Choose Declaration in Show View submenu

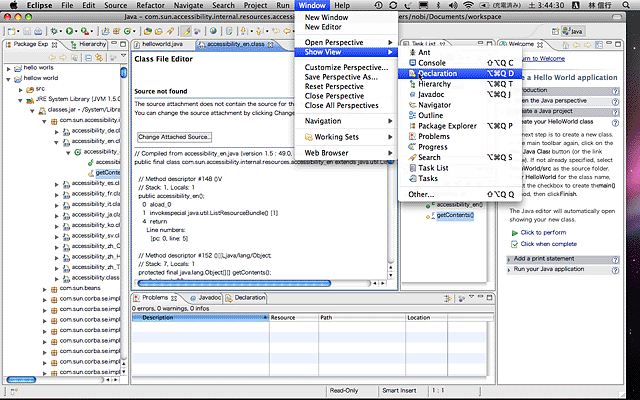(460, 73)
